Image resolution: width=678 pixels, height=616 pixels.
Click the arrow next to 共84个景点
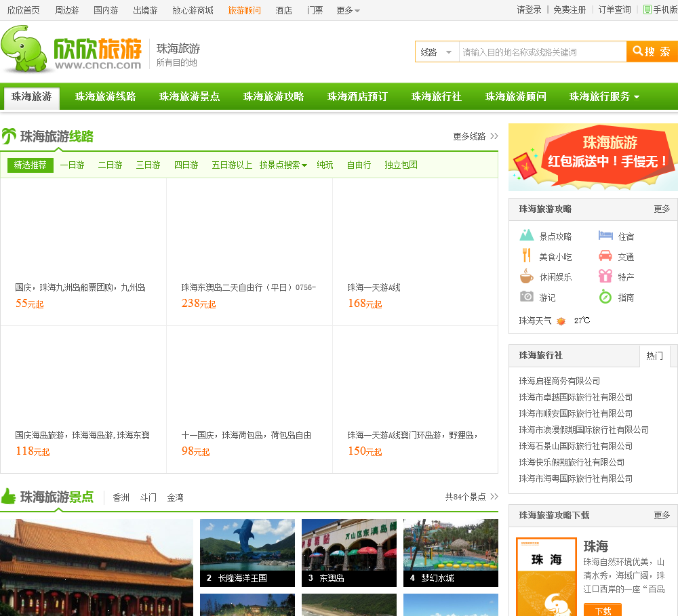tap(494, 497)
